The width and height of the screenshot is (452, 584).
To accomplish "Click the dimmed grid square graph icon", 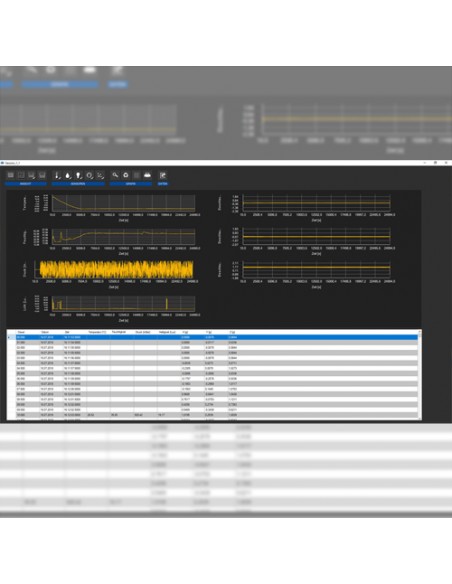I will pos(137,175).
